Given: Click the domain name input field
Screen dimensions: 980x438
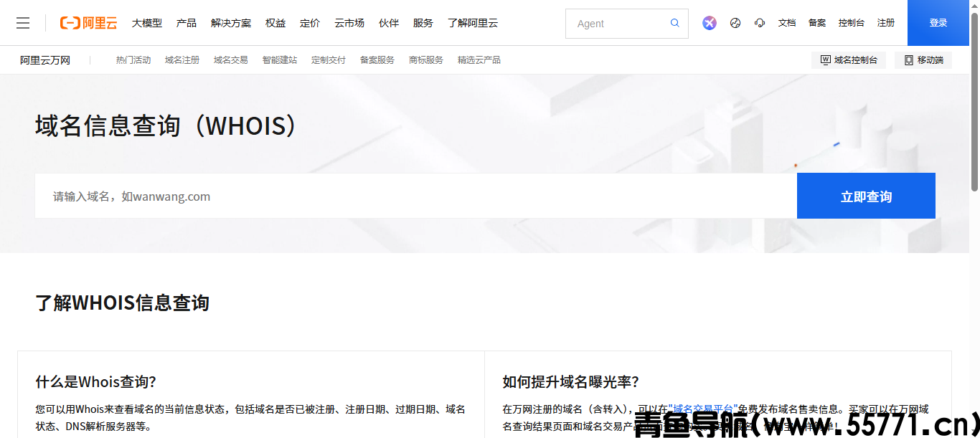Looking at the screenshot, I should pyautogui.click(x=416, y=196).
